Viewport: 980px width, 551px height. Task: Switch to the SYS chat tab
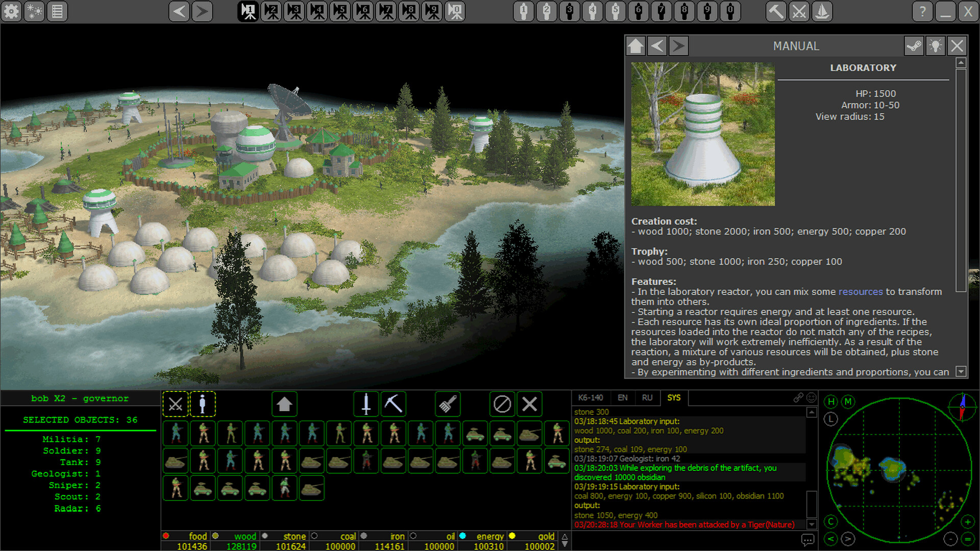tap(673, 398)
